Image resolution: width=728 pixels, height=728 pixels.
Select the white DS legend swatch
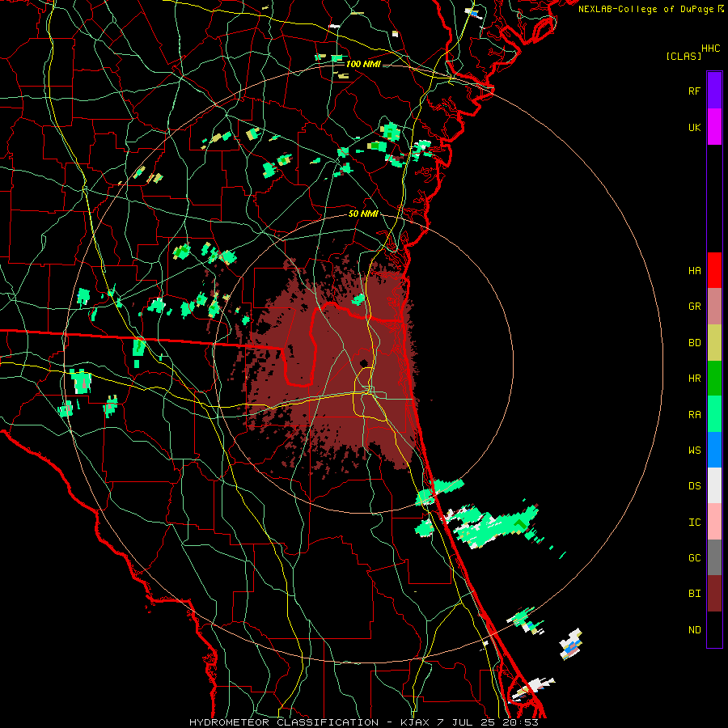(714, 485)
